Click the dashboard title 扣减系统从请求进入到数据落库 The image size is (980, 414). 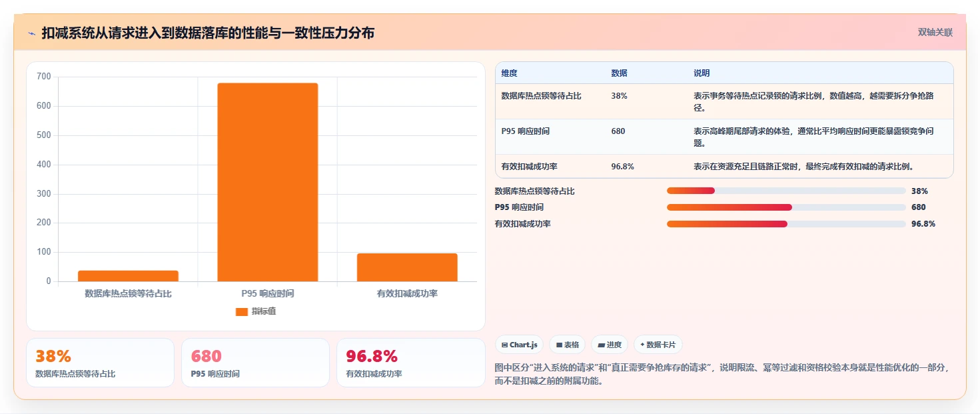[x=208, y=33]
